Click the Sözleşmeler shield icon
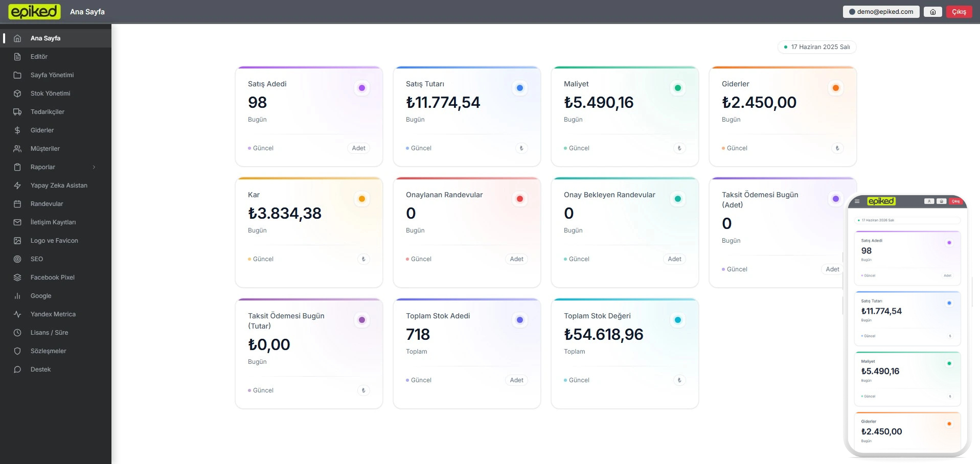The height and width of the screenshot is (464, 980). [17, 351]
